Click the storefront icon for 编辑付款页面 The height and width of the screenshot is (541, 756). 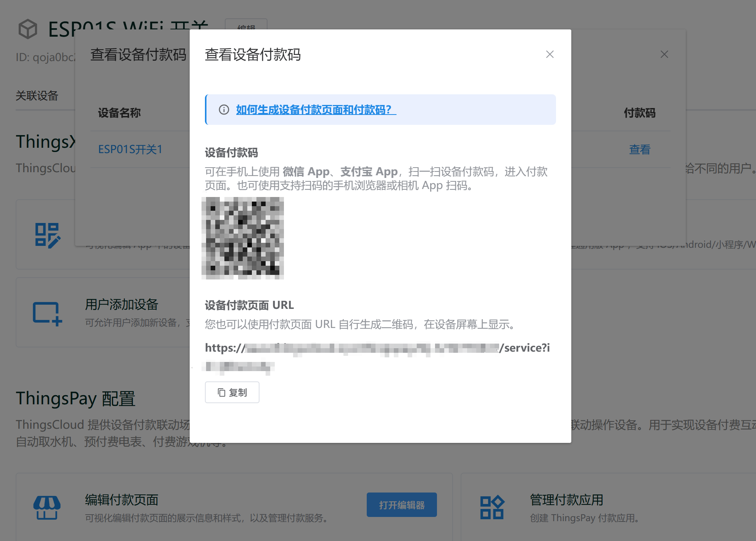tap(47, 507)
